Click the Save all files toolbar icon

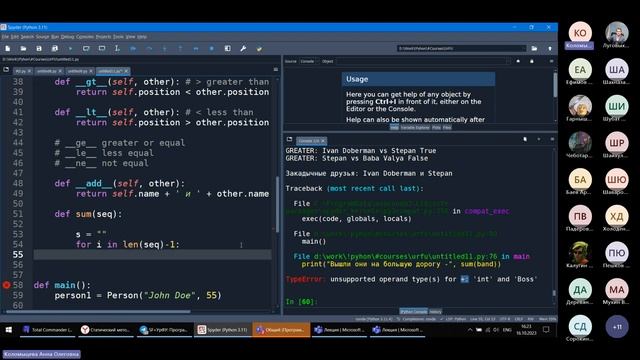click(55, 49)
